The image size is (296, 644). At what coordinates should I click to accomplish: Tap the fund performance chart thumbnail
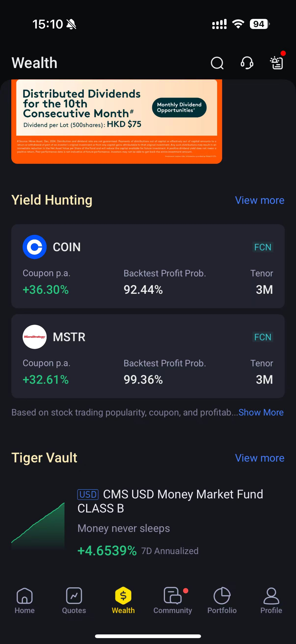click(38, 525)
